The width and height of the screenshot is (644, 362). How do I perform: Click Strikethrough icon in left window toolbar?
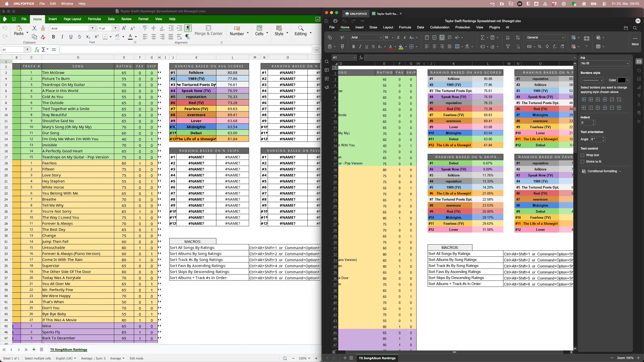[79, 37]
